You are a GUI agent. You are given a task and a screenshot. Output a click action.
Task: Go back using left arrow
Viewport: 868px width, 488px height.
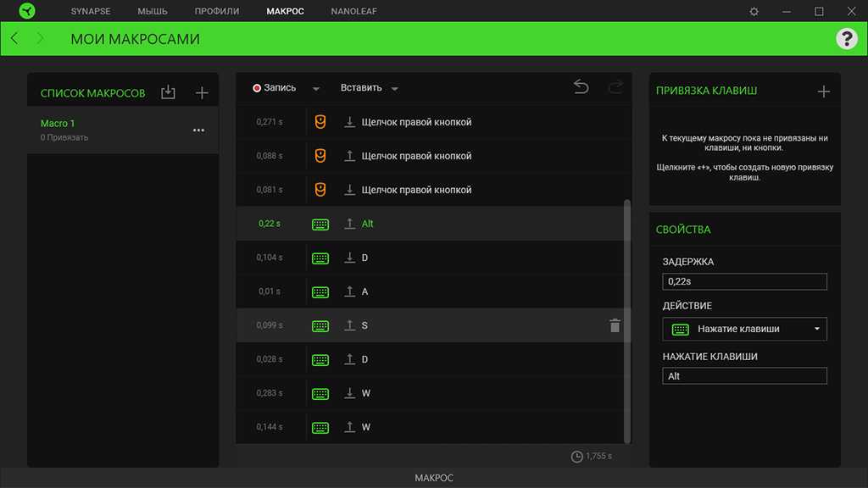[x=14, y=39]
